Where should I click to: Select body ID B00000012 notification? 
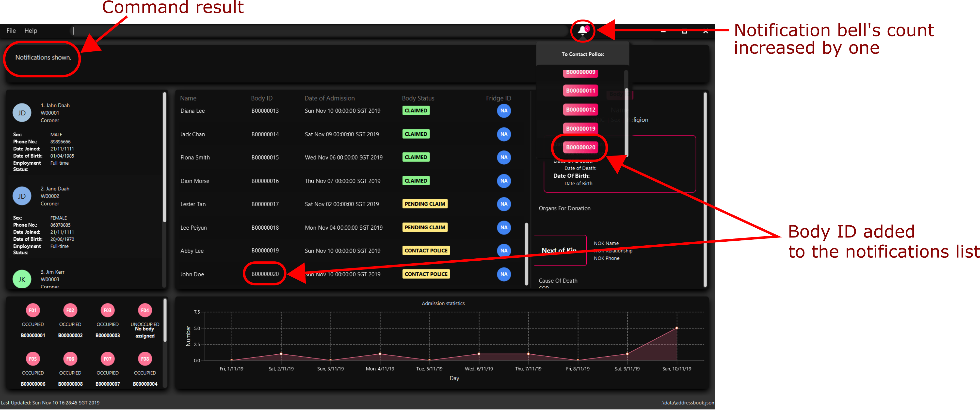[x=580, y=109]
